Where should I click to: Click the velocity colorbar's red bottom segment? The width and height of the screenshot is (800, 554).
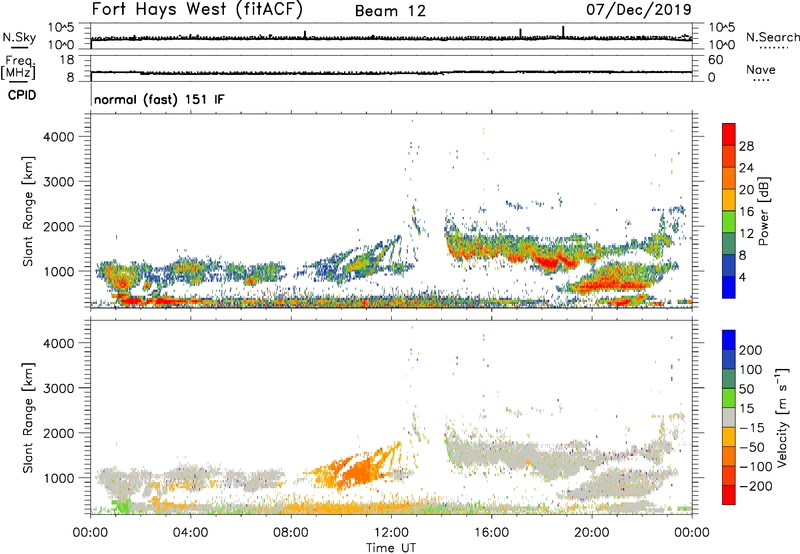[729, 495]
